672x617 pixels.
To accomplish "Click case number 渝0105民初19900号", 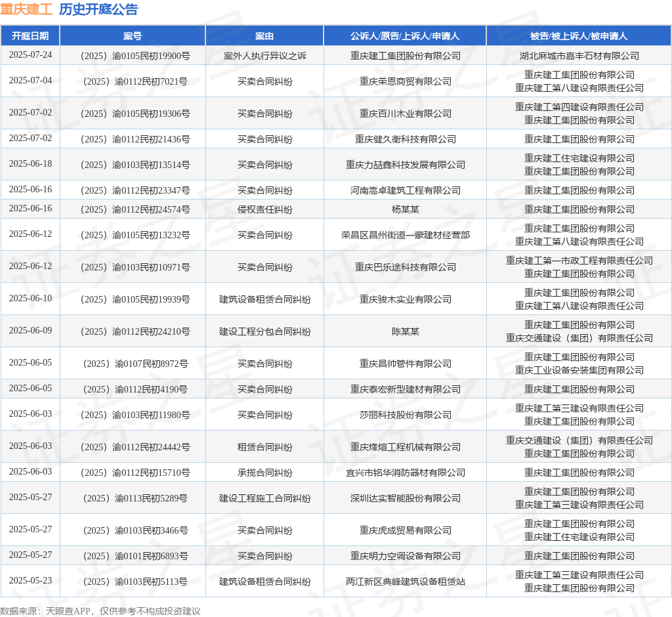I will point(135,56).
